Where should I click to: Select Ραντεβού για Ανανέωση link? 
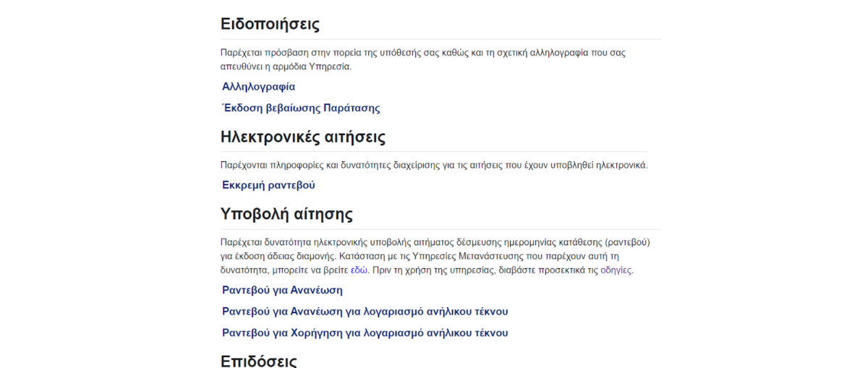pyautogui.click(x=282, y=291)
